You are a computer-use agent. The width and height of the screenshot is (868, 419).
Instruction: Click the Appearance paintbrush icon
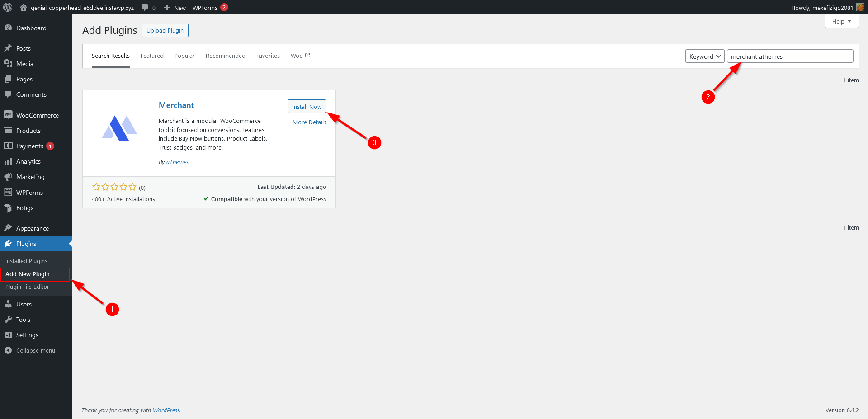[8, 228]
